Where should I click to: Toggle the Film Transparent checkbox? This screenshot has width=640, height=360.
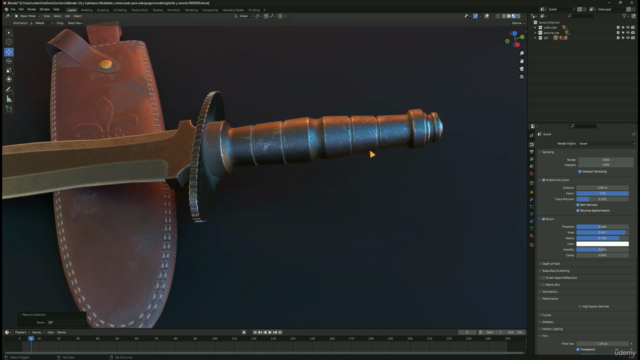[578, 349]
